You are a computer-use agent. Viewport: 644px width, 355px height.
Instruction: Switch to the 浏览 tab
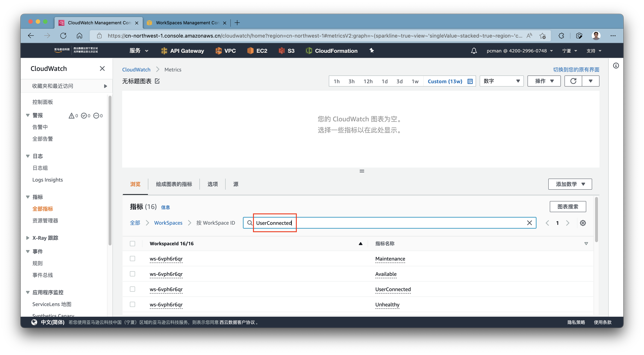pyautogui.click(x=135, y=184)
